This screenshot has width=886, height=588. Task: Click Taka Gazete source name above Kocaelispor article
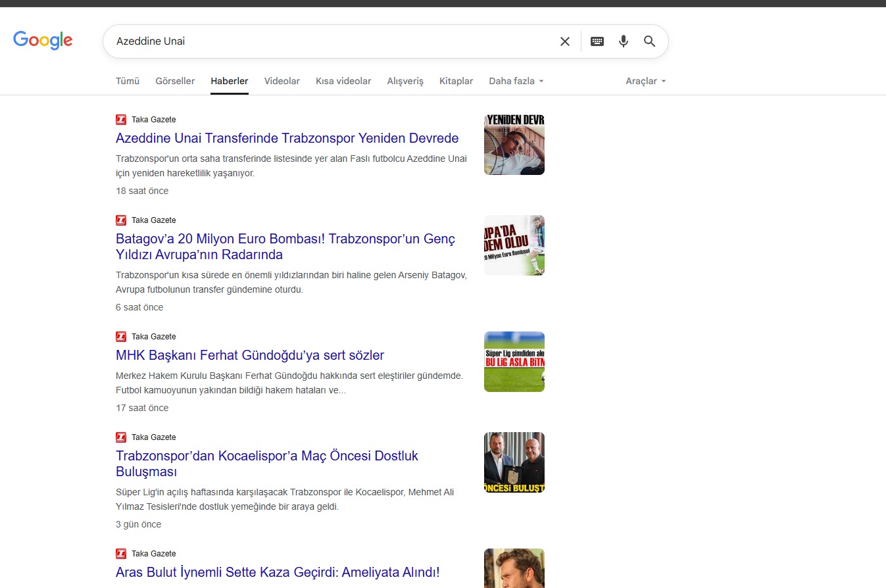(x=154, y=437)
